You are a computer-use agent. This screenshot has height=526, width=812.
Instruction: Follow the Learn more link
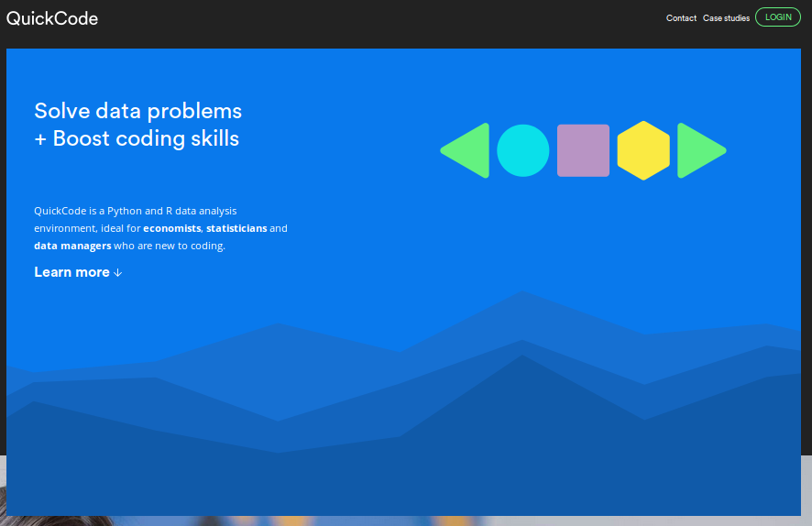pos(71,272)
